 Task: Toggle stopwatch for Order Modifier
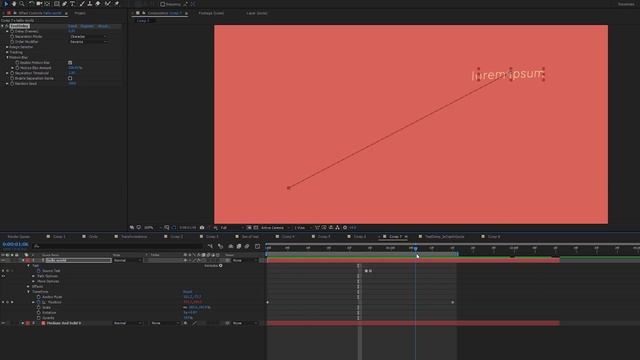coord(12,42)
